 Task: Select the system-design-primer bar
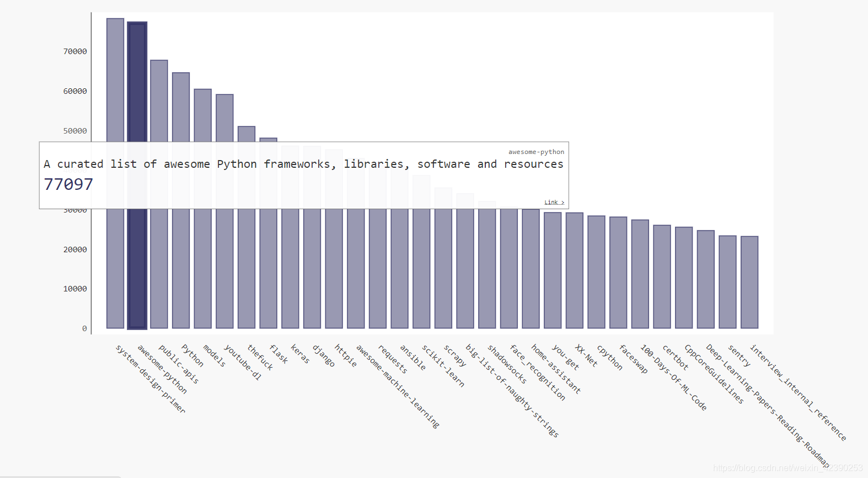click(115, 173)
